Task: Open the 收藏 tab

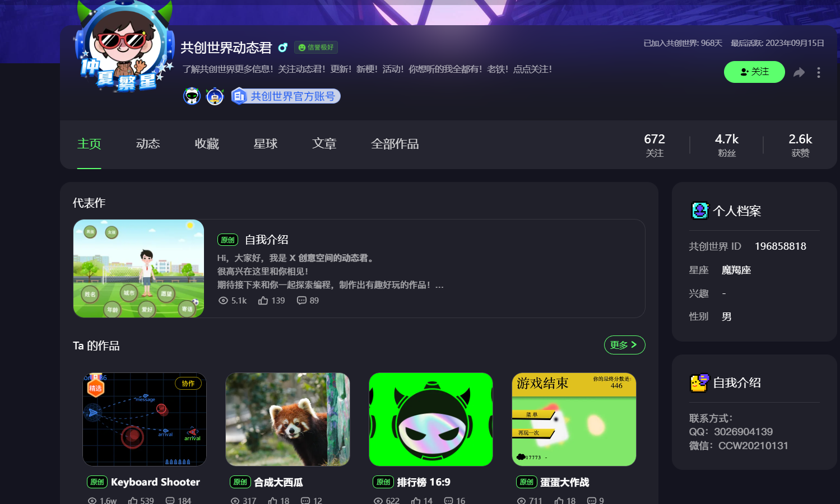Action: coord(207,144)
